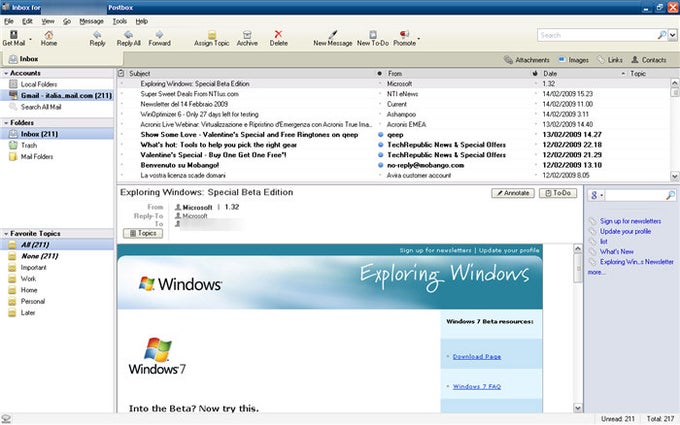Click the Annotate button
Viewport: 680px width, 425px height.
coord(513,193)
